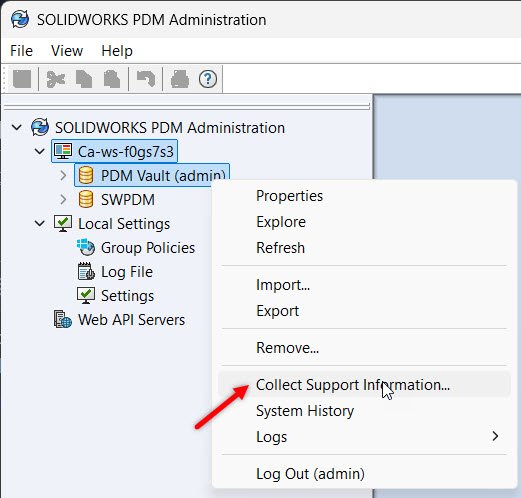Select Settings under Local Settings

[127, 296]
